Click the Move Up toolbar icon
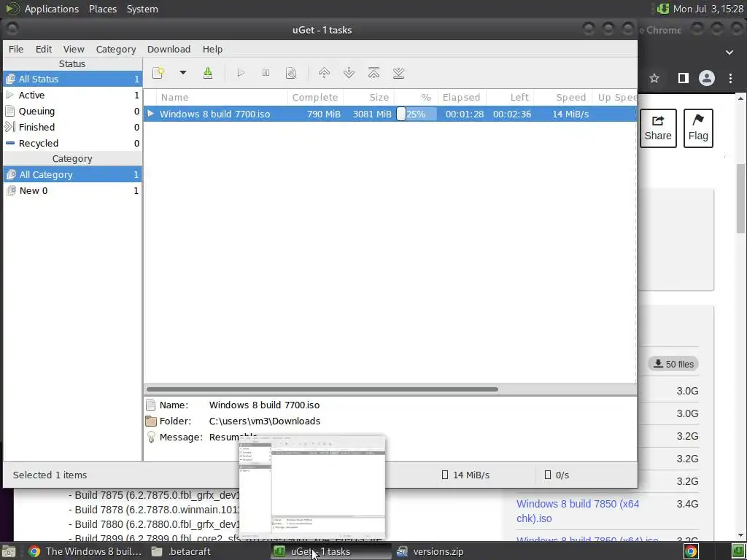The height and width of the screenshot is (560, 747). click(x=324, y=73)
